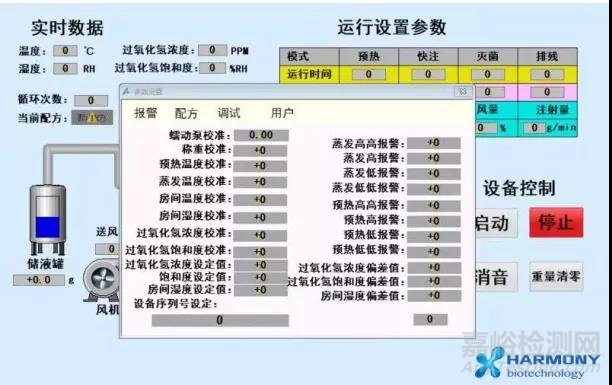Click the 送风 value box

pyautogui.click(x=108, y=249)
